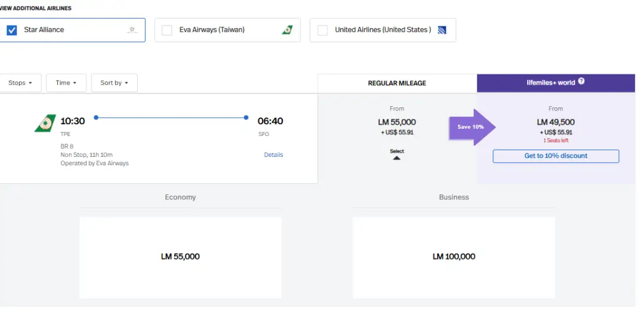Expand the Time filter dropdown

(66, 83)
